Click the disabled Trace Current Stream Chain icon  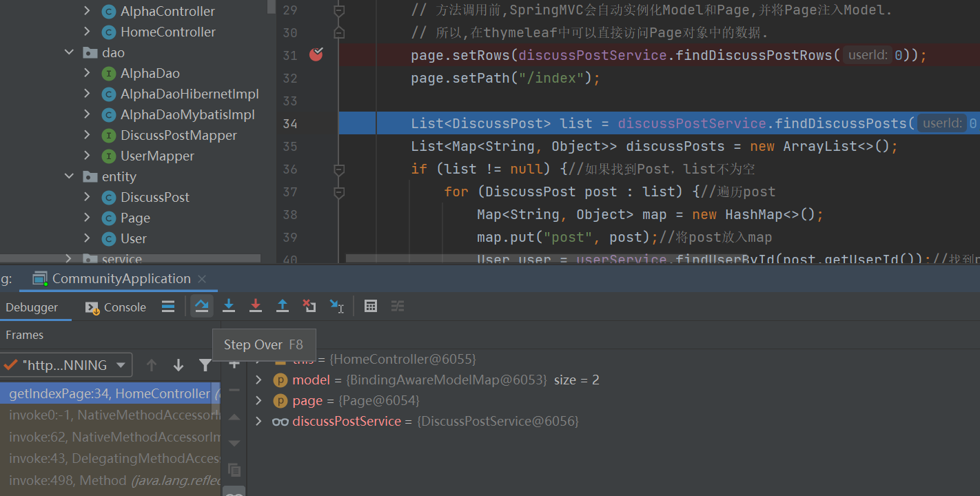point(398,307)
